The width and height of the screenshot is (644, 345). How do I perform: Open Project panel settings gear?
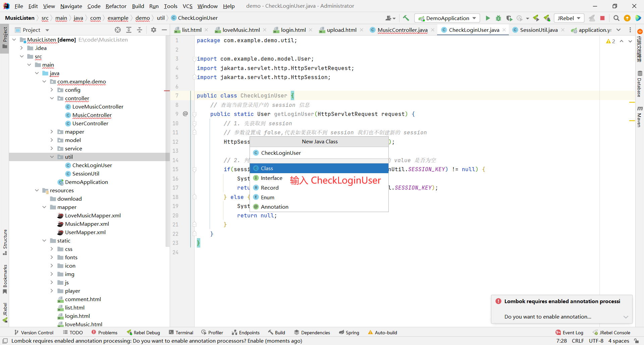[x=154, y=30]
